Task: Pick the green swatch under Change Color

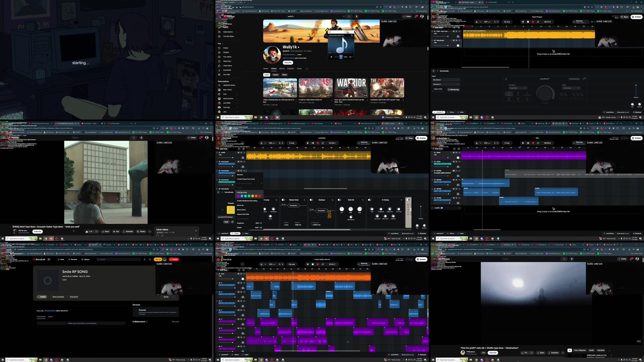Action: pyautogui.click(x=249, y=196)
